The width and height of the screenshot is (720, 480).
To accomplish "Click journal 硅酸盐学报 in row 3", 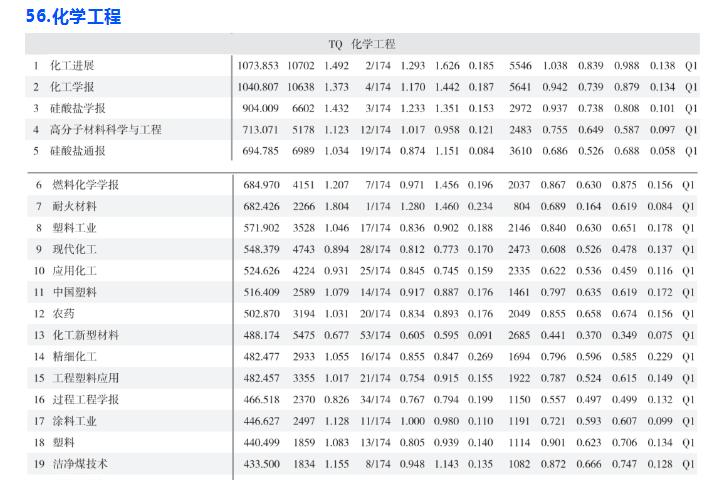I will [x=78, y=108].
